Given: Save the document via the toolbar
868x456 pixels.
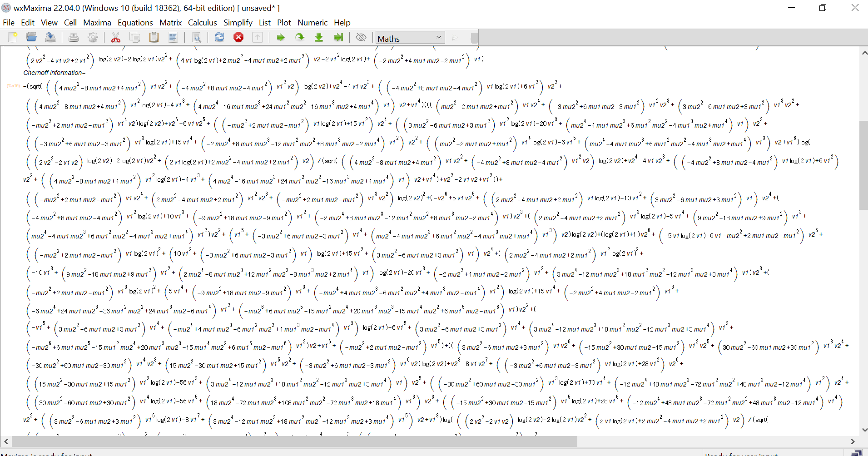Looking at the screenshot, I should 50,37.
